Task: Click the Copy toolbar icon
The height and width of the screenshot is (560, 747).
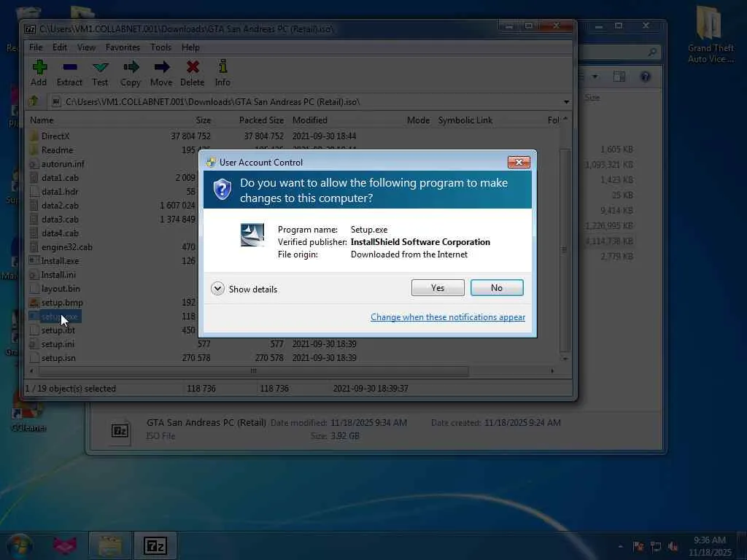Action: coord(131,73)
